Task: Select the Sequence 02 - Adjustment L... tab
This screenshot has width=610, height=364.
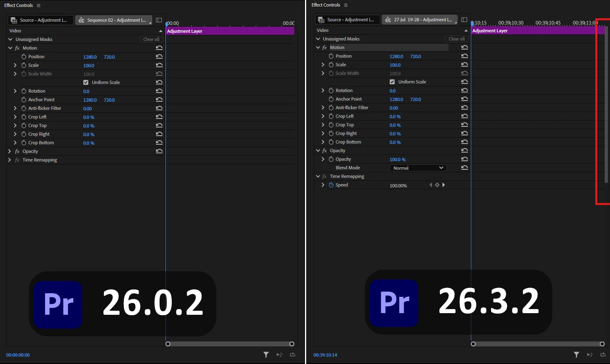Action: click(114, 20)
